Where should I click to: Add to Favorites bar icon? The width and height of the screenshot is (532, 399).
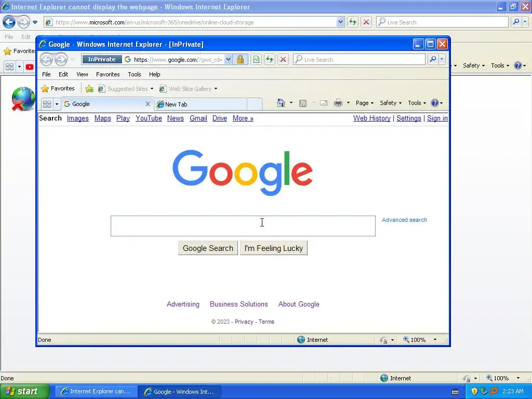(89, 88)
